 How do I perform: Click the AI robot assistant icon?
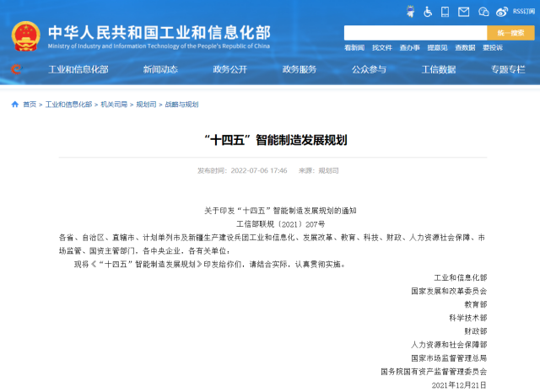[x=411, y=11]
